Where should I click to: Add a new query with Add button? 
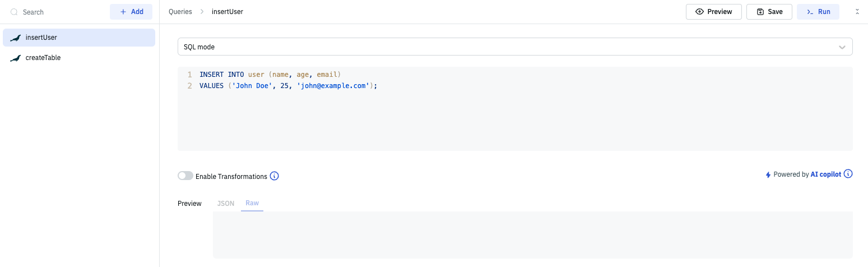tap(131, 12)
